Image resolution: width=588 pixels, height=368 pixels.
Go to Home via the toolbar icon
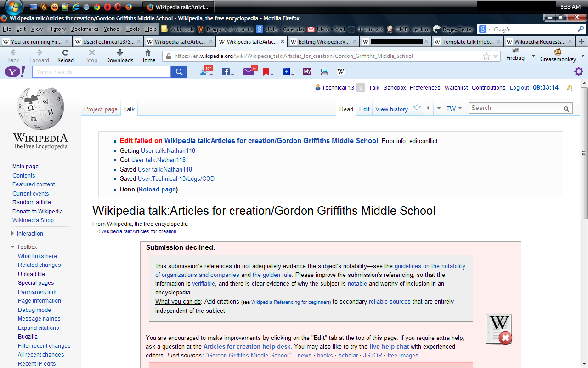(147, 56)
